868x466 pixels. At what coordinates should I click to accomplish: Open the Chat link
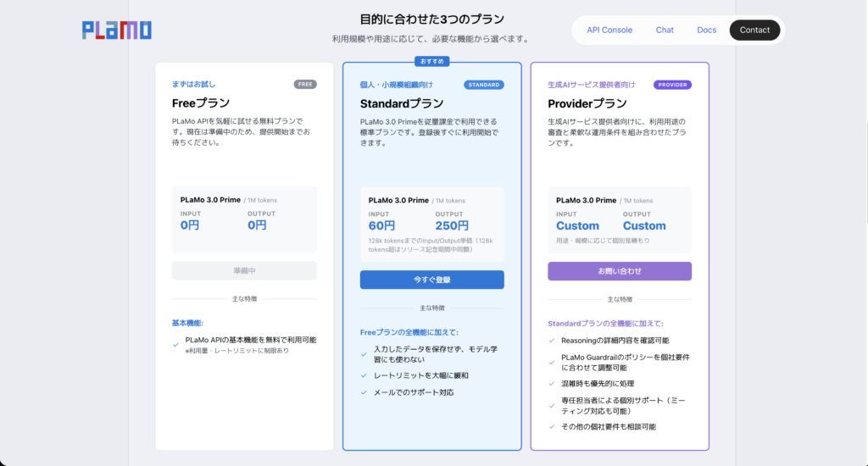pyautogui.click(x=665, y=30)
